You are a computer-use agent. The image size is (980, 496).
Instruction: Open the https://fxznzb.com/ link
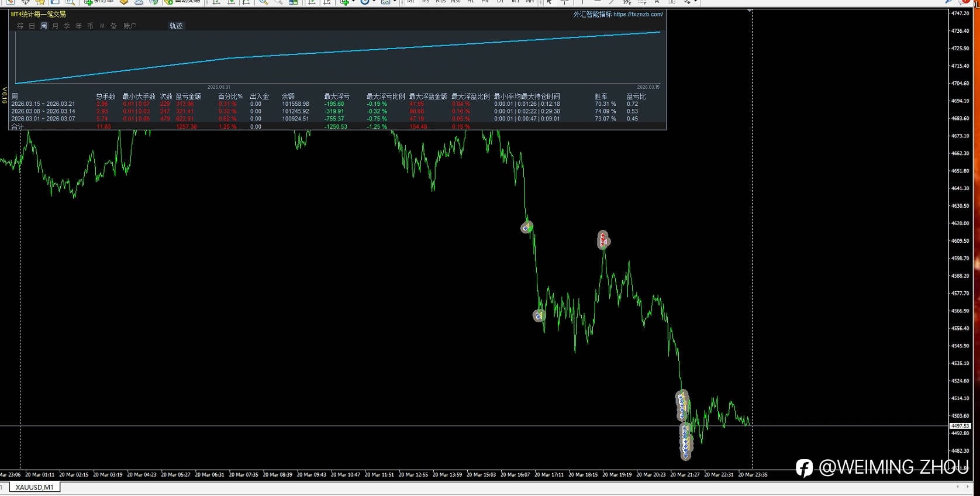638,14
